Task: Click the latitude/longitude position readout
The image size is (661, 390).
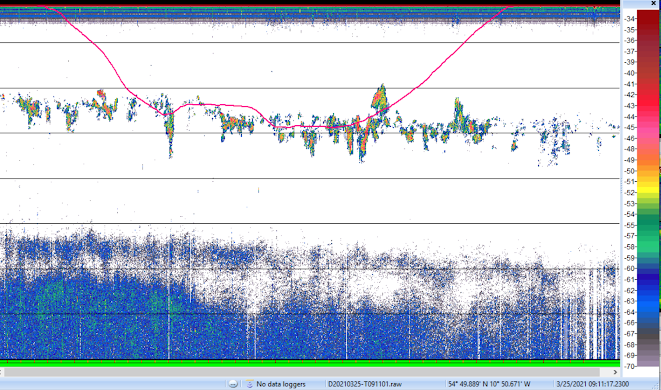Action: tap(489, 384)
